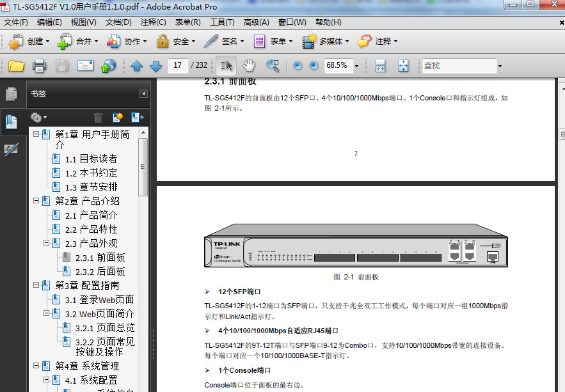
Task: Click the scrolling page width icon
Action: 381,66
